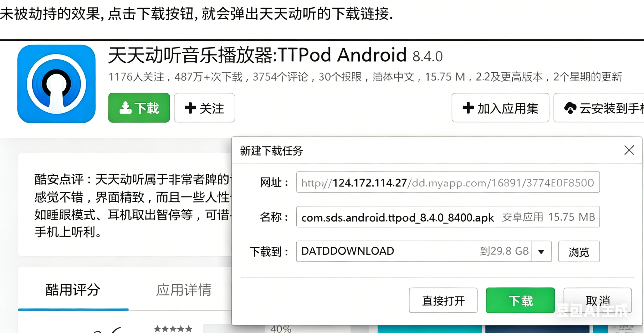Click the green 下载 button in the dialog
The width and height of the screenshot is (644, 333).
[520, 300]
